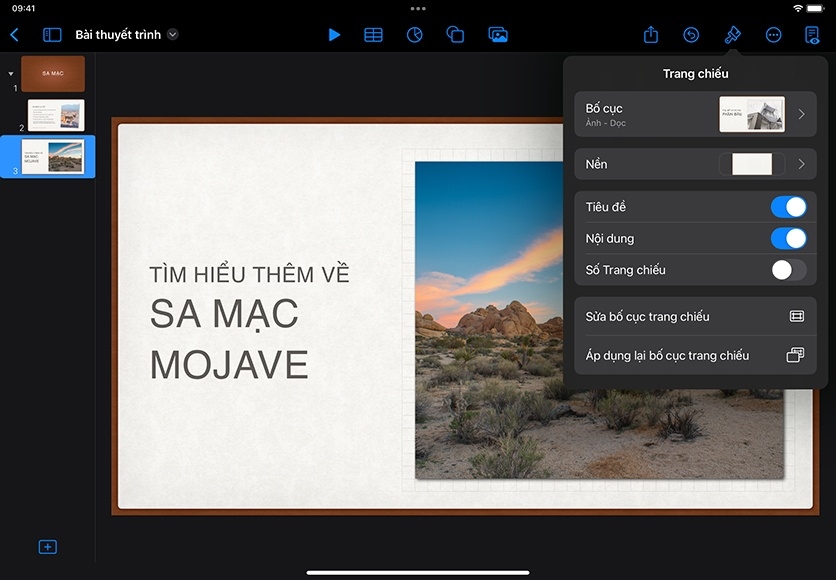Turn off the Tiêu đề switch
Image resolution: width=836 pixels, height=580 pixels.
[x=788, y=207]
